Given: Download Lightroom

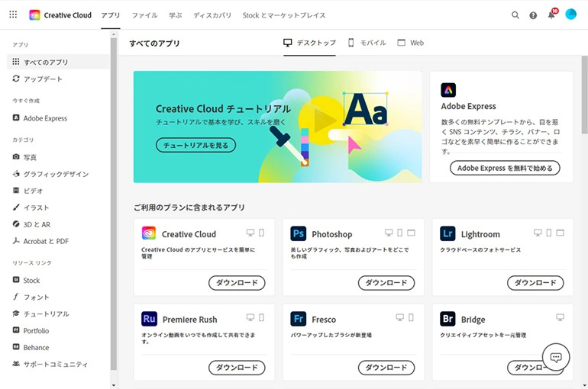Looking at the screenshot, I should click(x=535, y=283).
